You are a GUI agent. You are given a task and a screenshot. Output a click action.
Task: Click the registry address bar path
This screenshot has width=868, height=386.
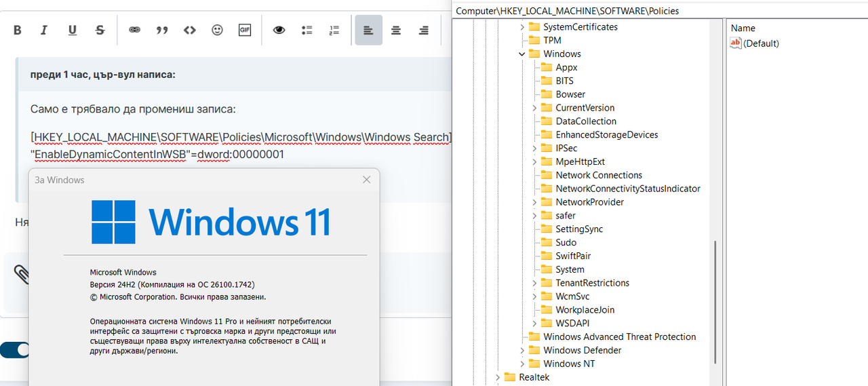[567, 11]
